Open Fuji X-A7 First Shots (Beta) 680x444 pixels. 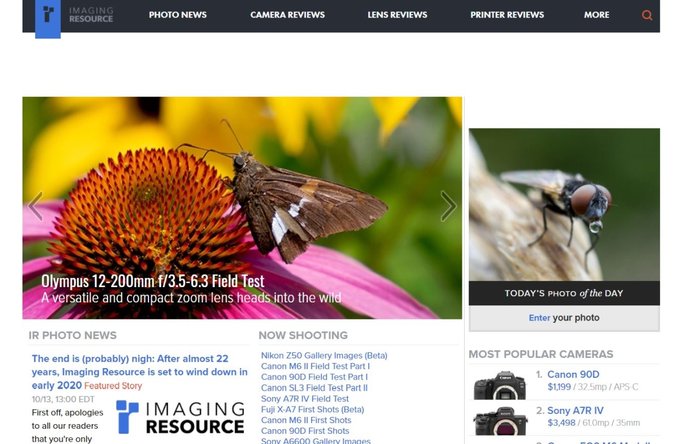pos(313,410)
